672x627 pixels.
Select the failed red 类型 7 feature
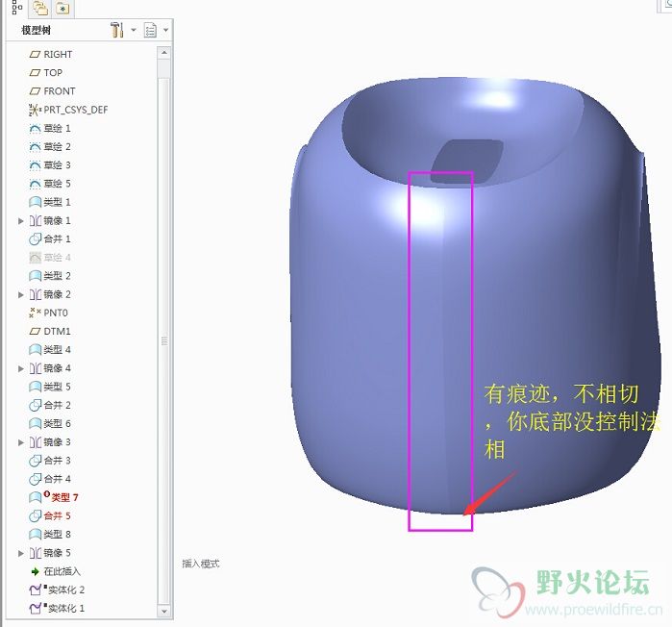(54, 497)
